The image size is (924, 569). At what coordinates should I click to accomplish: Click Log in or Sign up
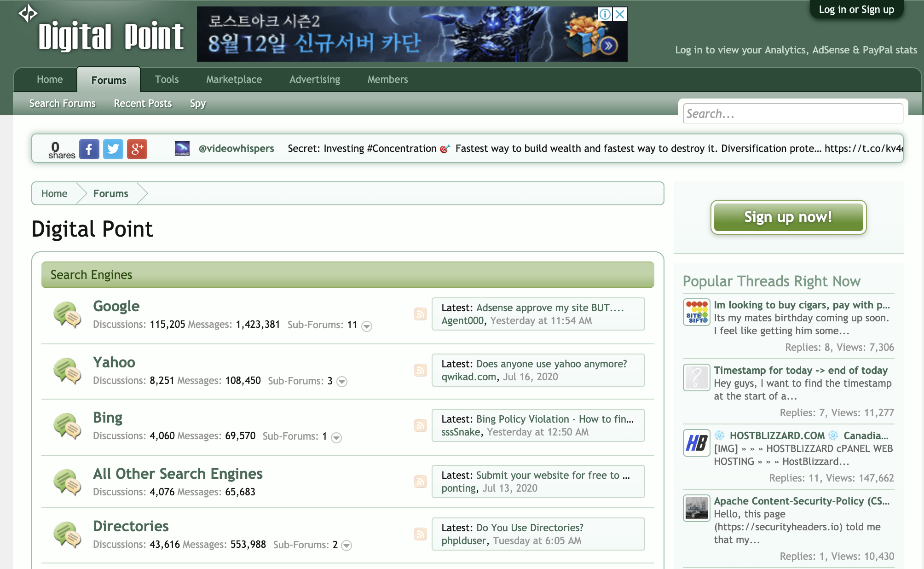[856, 10]
